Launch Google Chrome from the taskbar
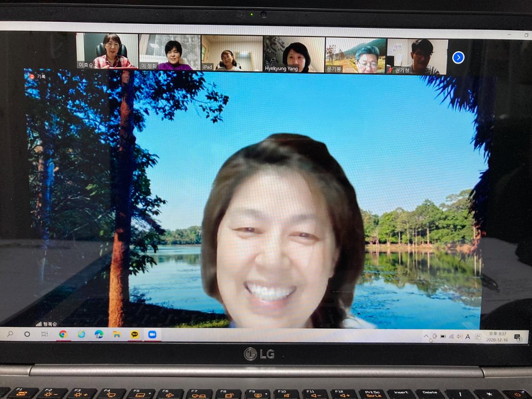 (63, 334)
